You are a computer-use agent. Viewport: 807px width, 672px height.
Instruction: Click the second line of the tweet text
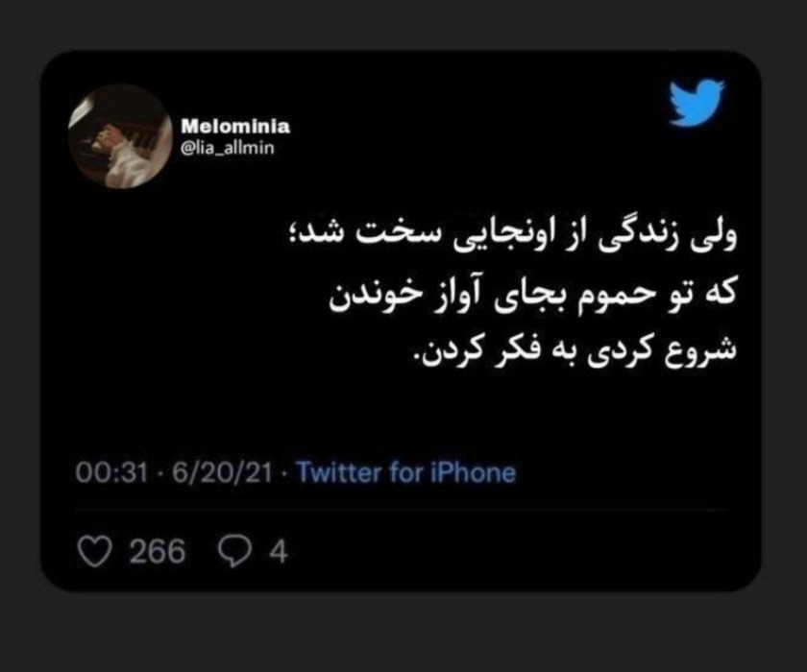(x=534, y=298)
